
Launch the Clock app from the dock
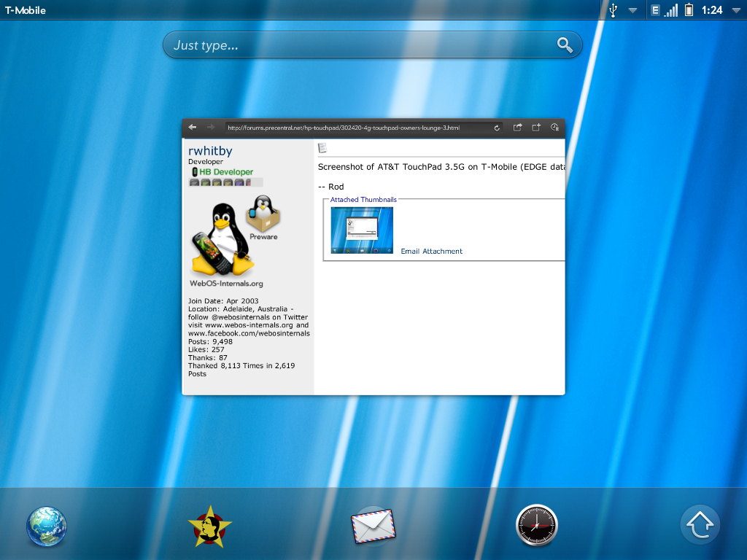(537, 525)
